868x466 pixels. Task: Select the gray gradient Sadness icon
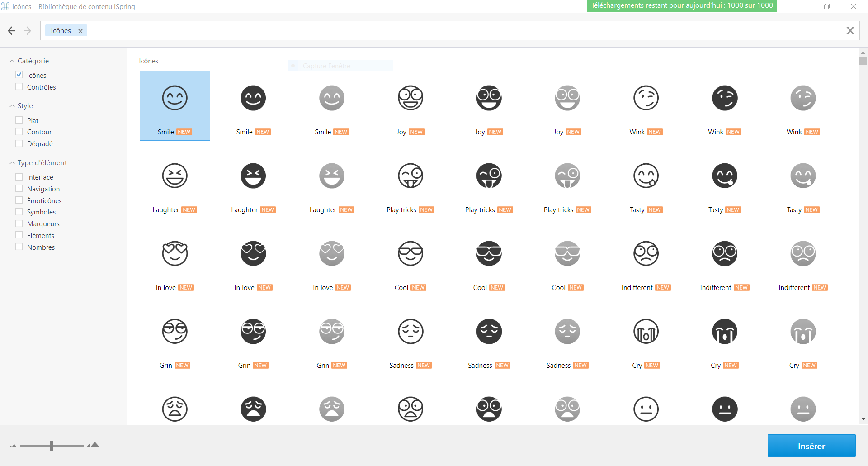[x=567, y=331]
